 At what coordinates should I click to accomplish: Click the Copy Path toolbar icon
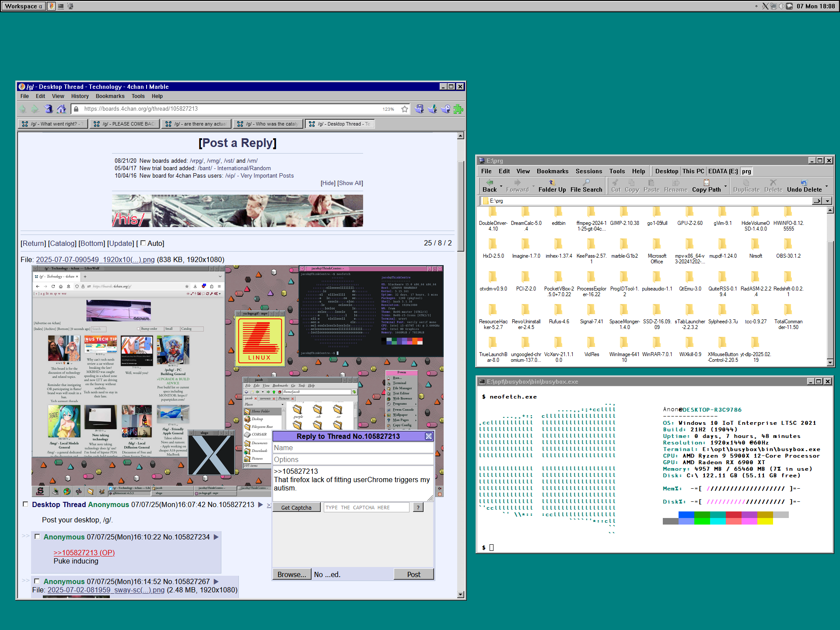pos(706,185)
